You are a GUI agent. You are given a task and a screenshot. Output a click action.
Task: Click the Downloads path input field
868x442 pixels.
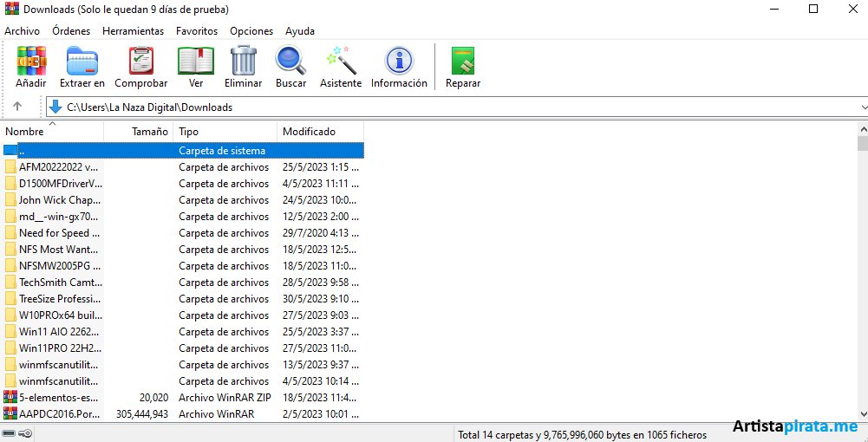coord(457,107)
